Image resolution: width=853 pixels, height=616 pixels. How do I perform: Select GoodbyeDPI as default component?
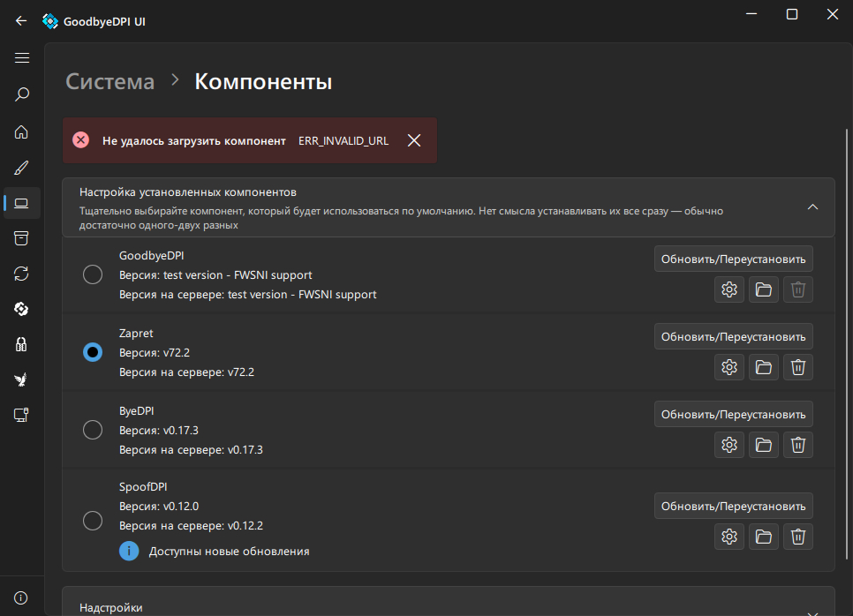[x=93, y=274]
